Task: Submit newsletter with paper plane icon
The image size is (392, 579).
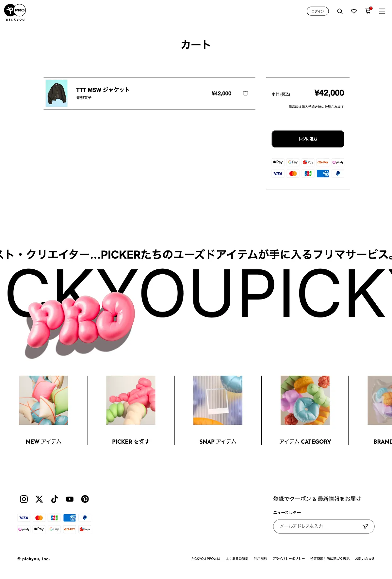Action: pyautogui.click(x=365, y=526)
